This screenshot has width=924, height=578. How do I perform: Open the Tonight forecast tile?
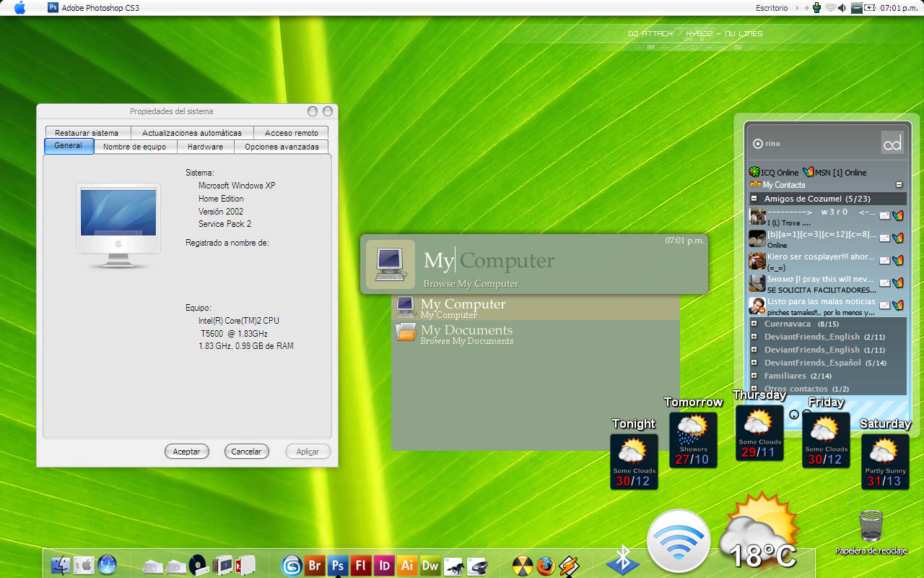coord(634,461)
